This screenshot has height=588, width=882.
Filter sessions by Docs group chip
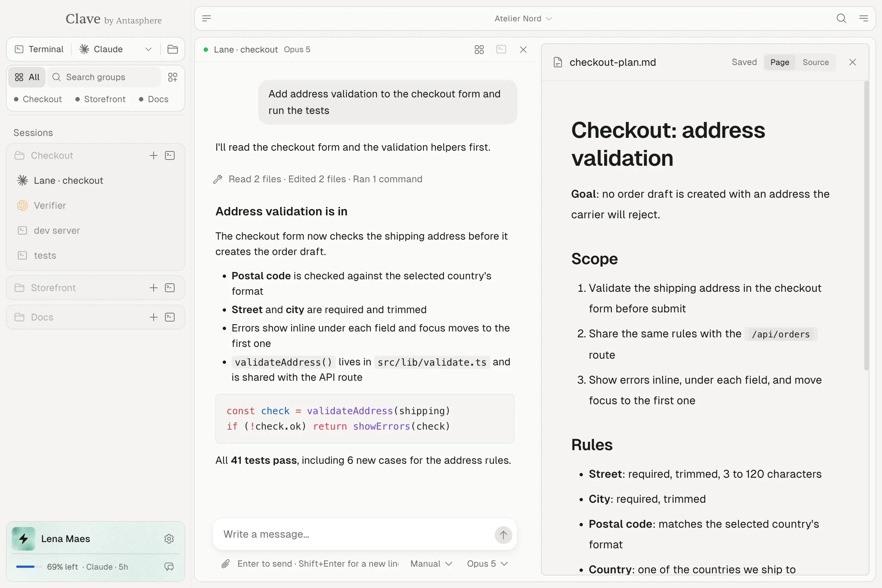[x=154, y=99]
